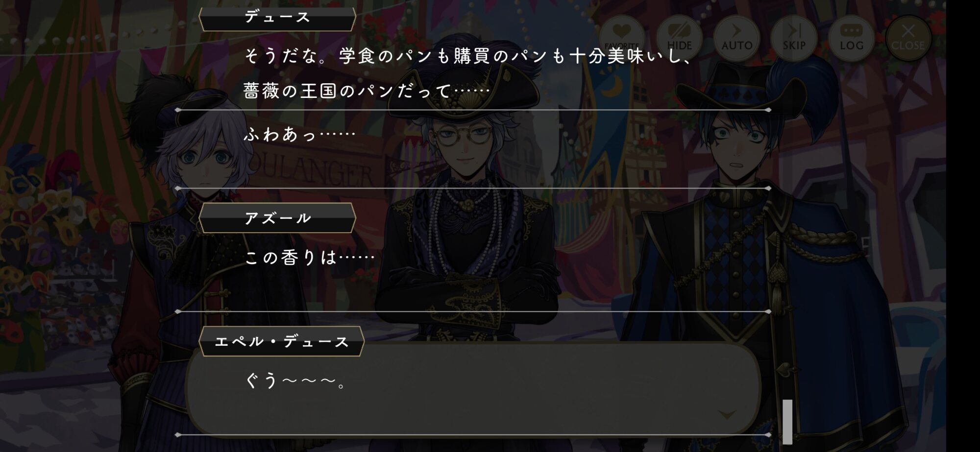Tap Azul's character sprite with glasses
Viewport: 980px width, 452px height.
click(x=469, y=235)
